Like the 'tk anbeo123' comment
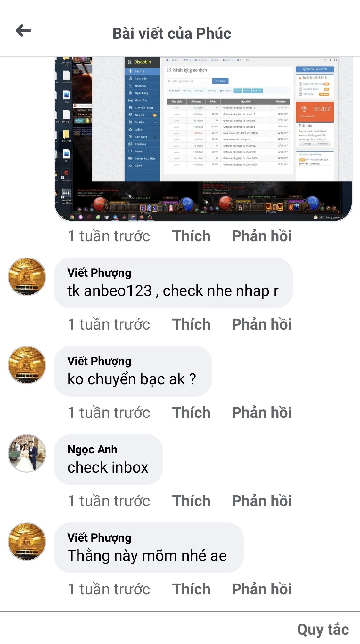This screenshot has height=644, width=360. (191, 324)
